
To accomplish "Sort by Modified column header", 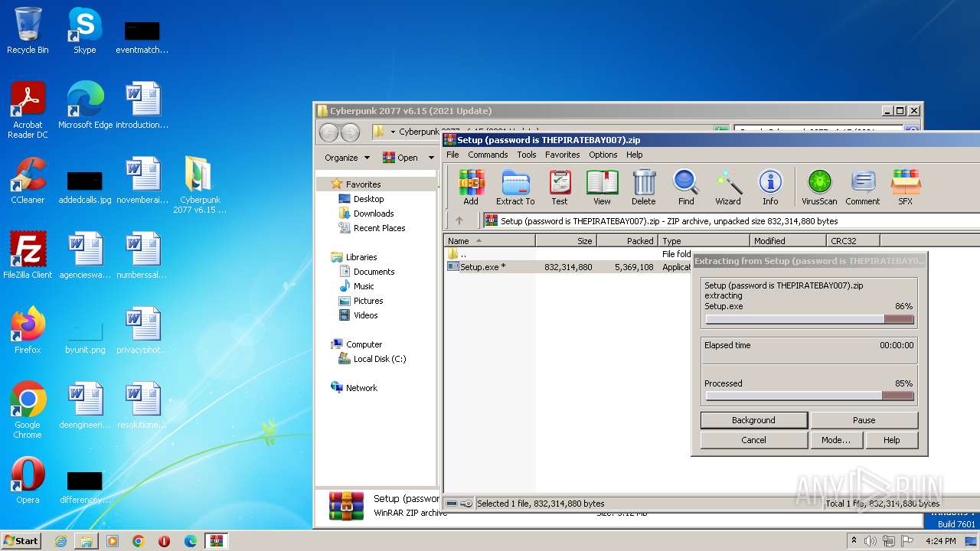I will [788, 240].
